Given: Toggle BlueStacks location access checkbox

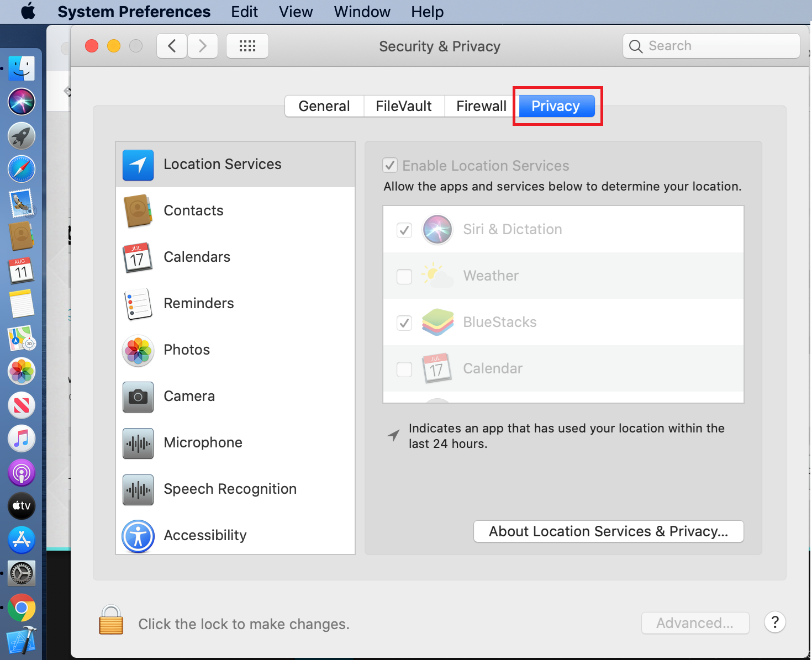Looking at the screenshot, I should point(404,323).
